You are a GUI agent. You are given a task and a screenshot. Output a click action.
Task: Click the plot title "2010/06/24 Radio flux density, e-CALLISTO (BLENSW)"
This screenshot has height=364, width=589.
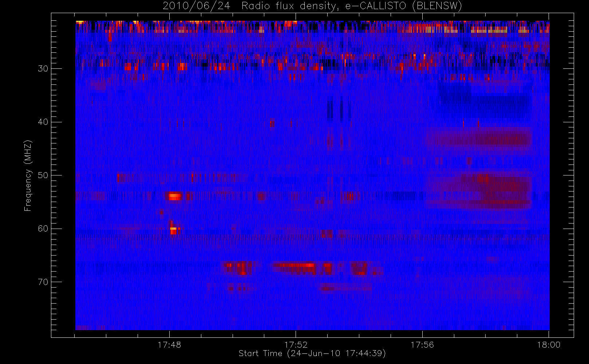(312, 6)
